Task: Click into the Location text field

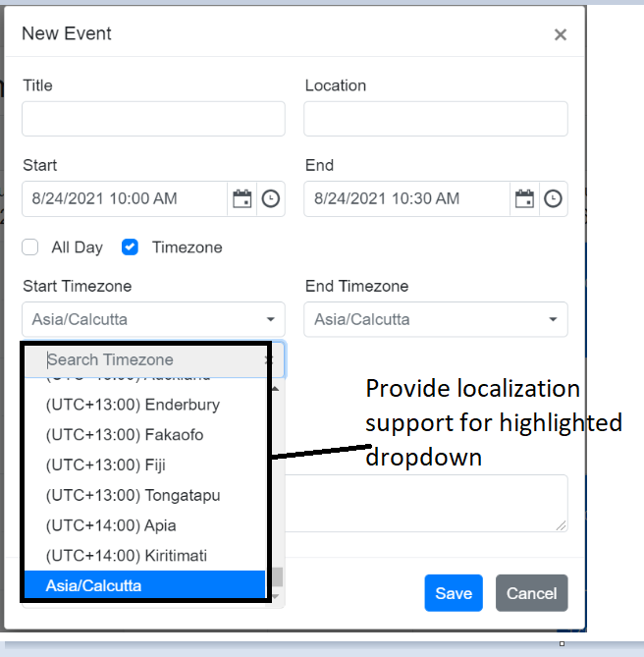Action: pyautogui.click(x=436, y=119)
